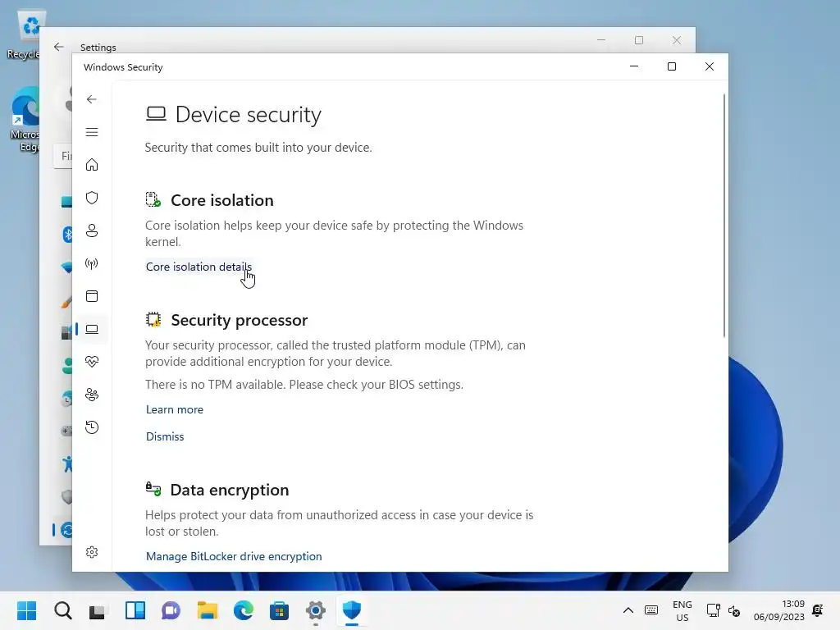Change ENG US input language
This screenshot has width=840, height=630.
pyautogui.click(x=682, y=610)
